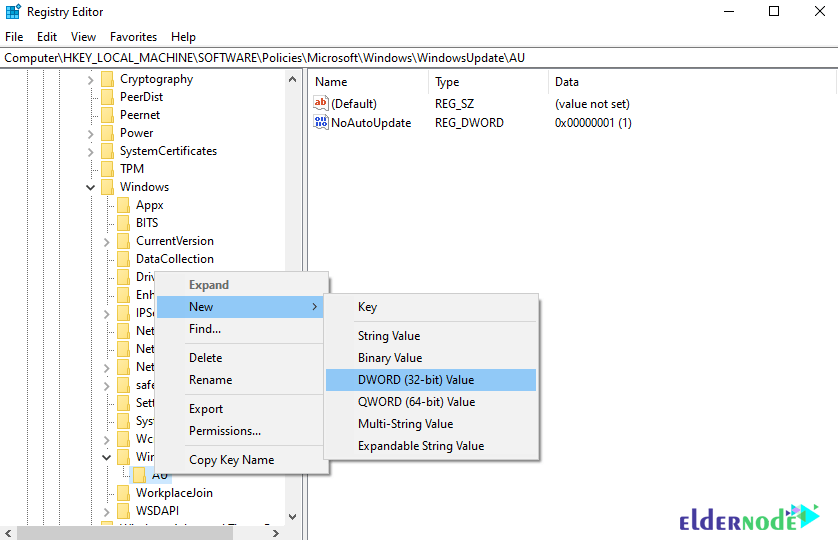The width and height of the screenshot is (838, 540).
Task: Expand the CurrentVersion key node
Action: 106,242
